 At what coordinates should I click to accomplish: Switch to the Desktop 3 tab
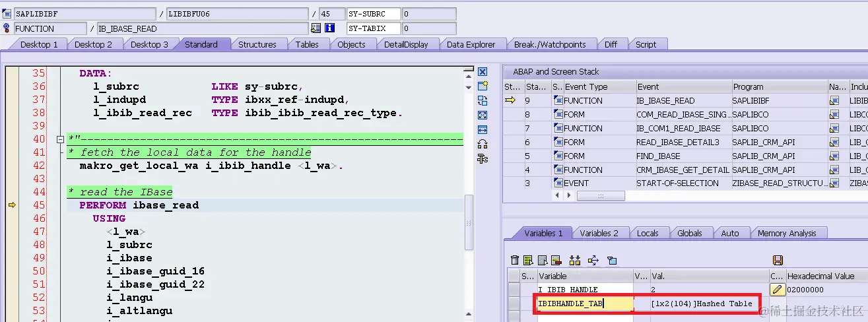click(x=149, y=44)
